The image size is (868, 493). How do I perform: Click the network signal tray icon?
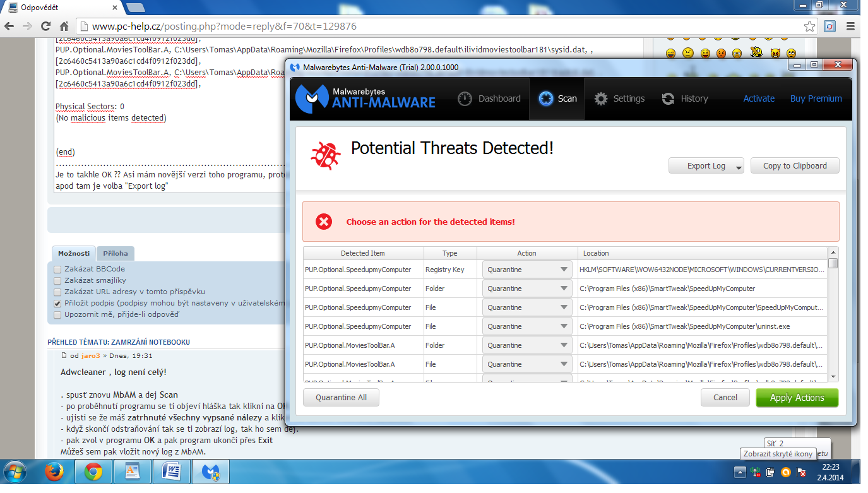[756, 472]
